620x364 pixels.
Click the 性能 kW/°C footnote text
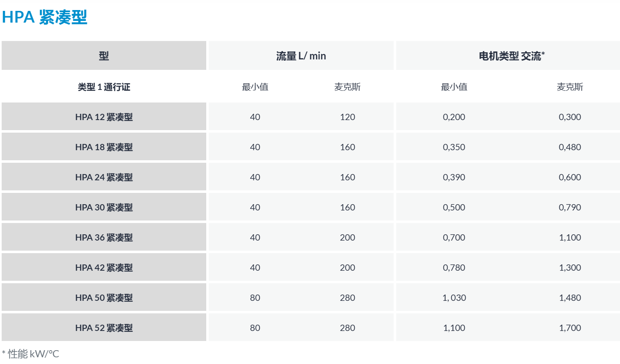[x=33, y=354]
